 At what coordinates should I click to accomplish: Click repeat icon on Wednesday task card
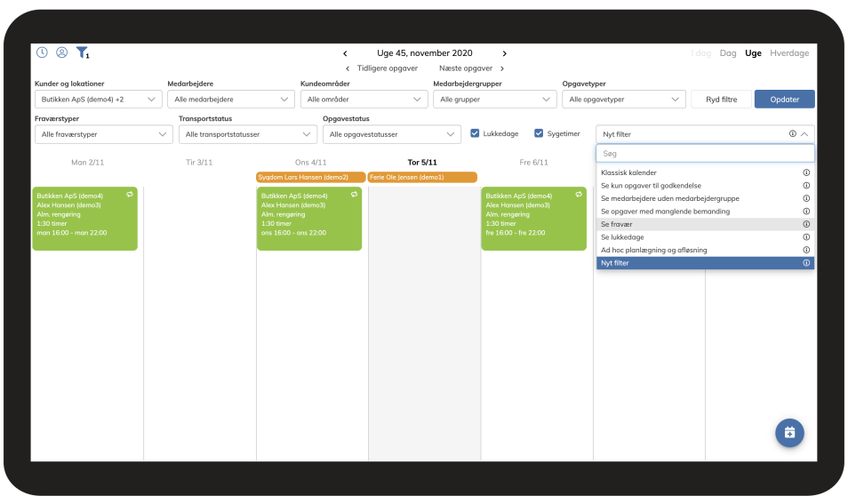(355, 194)
